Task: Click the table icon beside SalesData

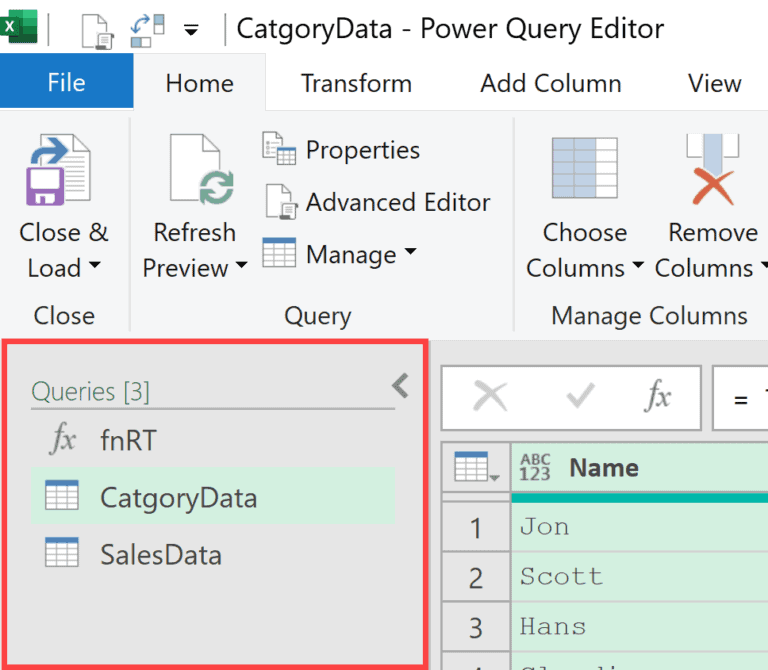Action: pos(62,552)
